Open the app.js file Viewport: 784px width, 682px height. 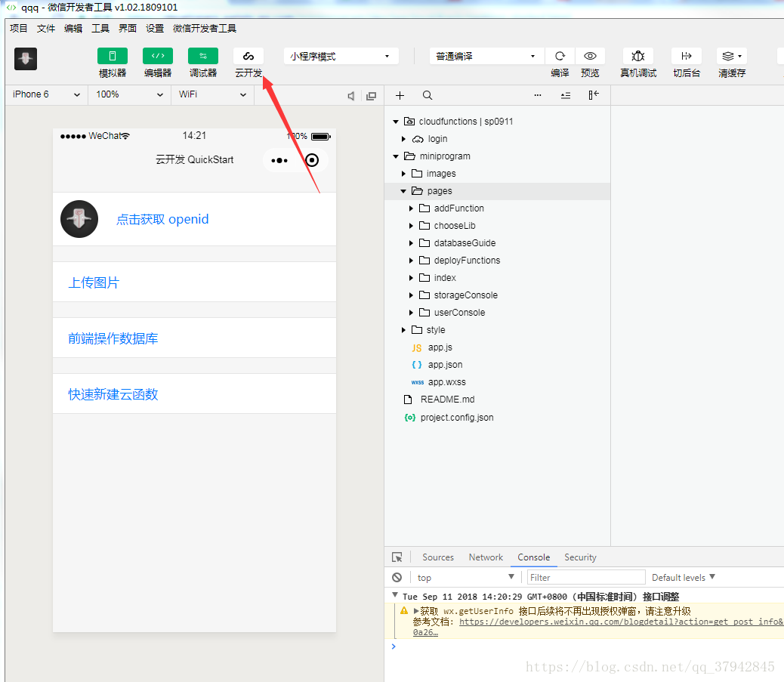[x=440, y=347]
